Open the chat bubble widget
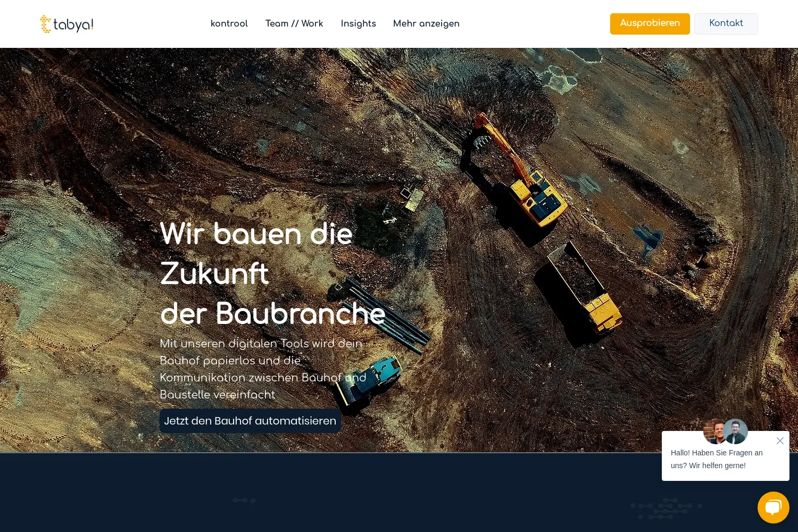The width and height of the screenshot is (798, 532). click(x=773, y=507)
